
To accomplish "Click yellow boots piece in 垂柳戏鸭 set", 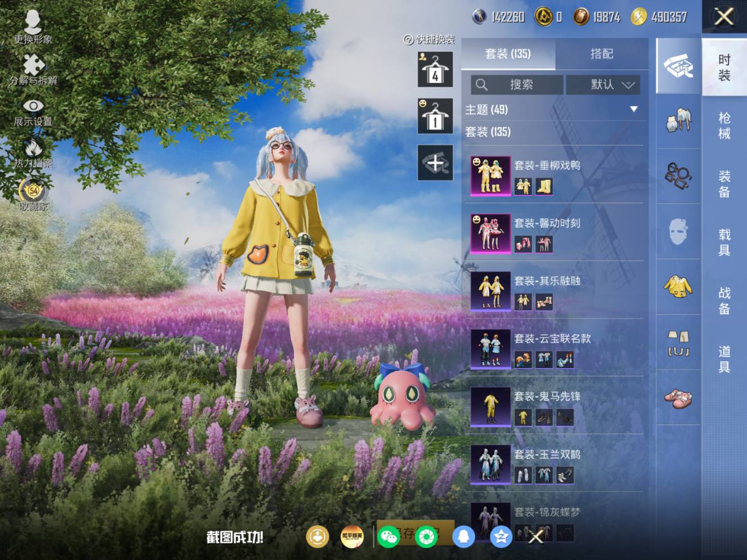I will tap(544, 186).
